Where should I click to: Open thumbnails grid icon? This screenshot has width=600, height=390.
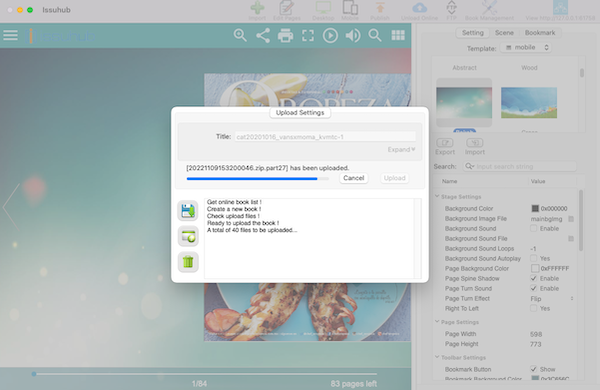[x=398, y=35]
